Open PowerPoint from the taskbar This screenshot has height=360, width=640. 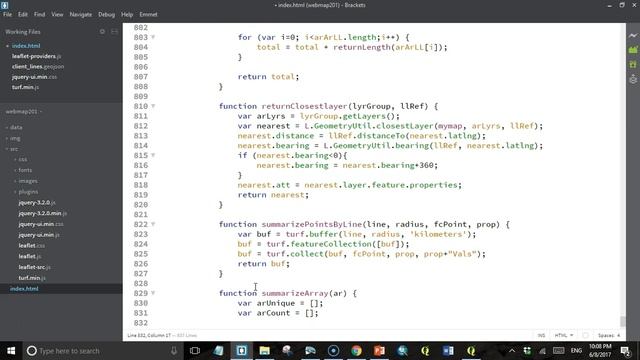tap(379, 351)
